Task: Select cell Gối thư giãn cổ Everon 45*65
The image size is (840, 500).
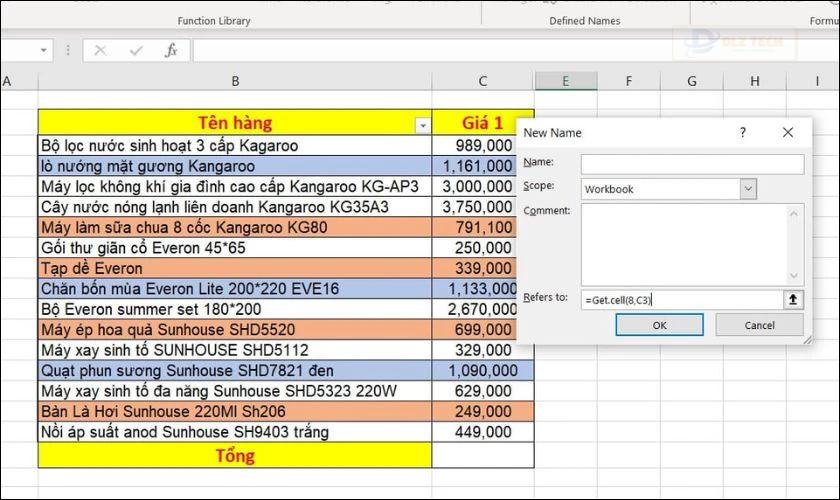Action: tap(235, 248)
